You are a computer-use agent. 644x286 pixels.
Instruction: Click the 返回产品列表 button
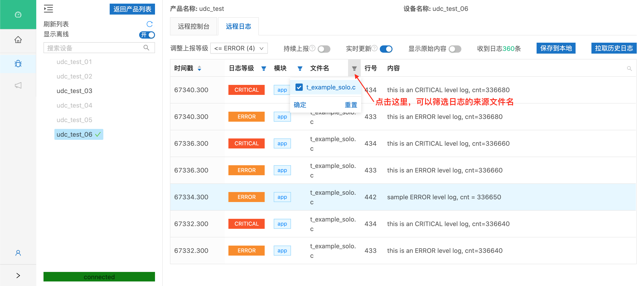coord(132,9)
